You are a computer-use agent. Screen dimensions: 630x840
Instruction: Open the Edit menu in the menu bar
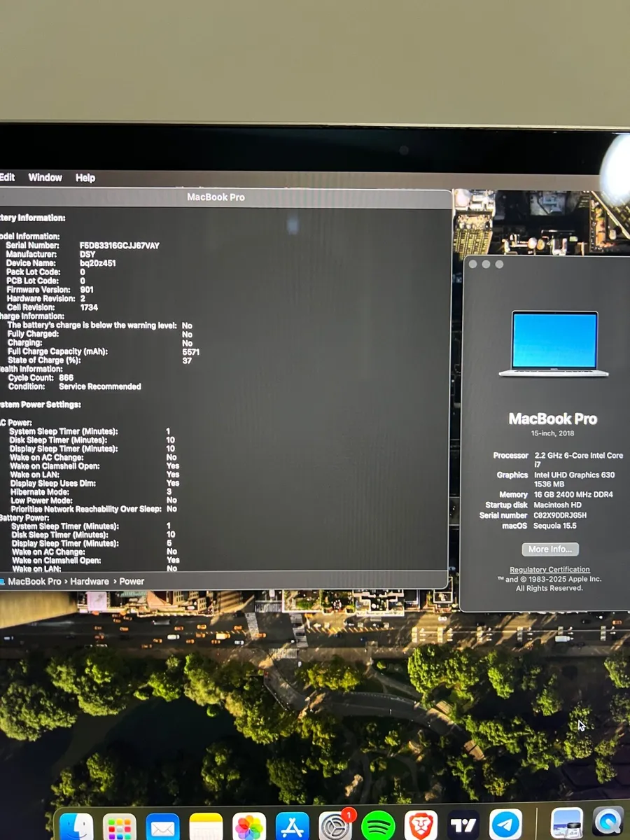pos(8,178)
